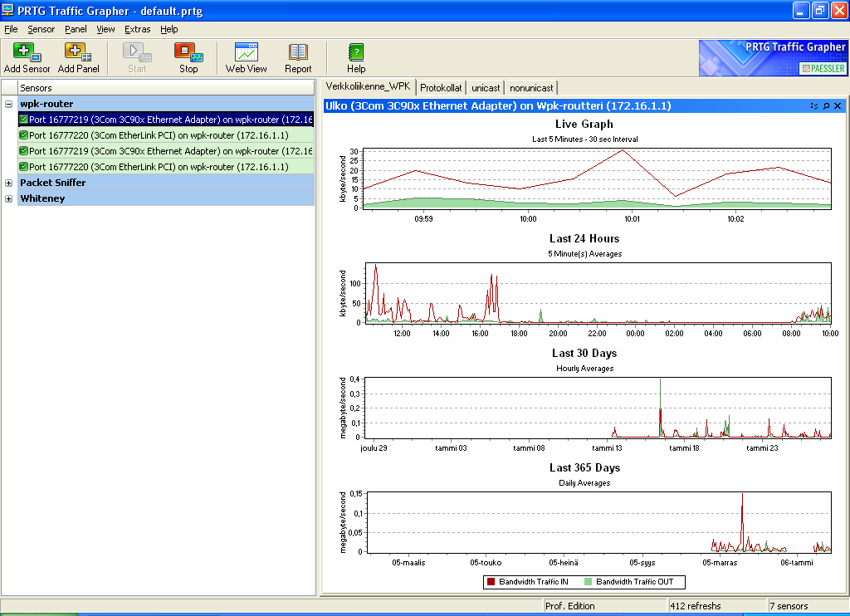The height and width of the screenshot is (616, 850).
Task: Open the View menu
Action: (105, 29)
